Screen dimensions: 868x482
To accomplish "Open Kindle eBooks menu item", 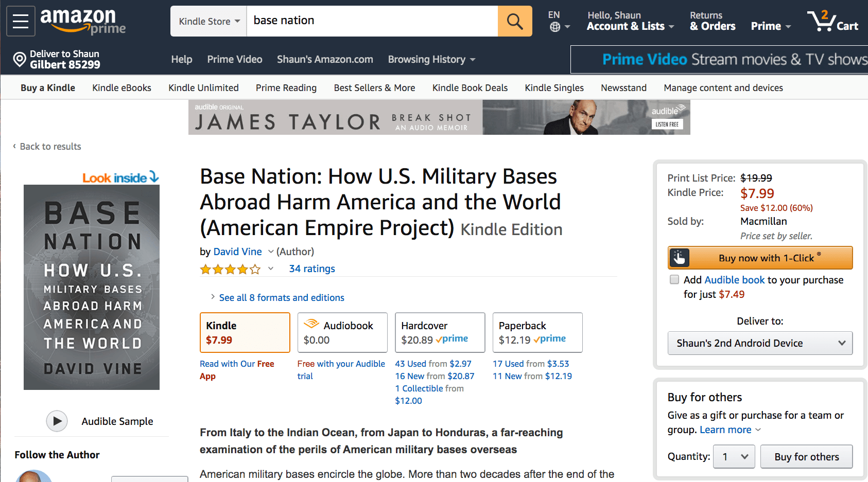I will click(x=121, y=88).
